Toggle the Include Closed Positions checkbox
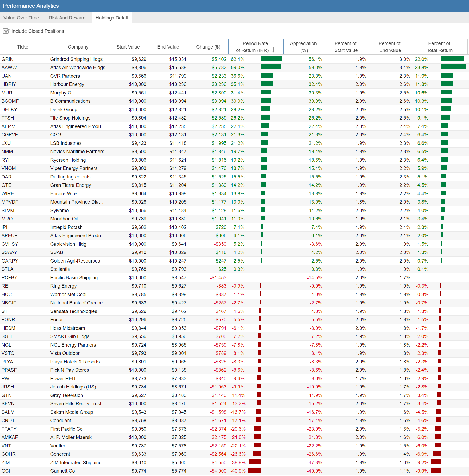Viewport: 469px width, 476px height. (6, 31)
